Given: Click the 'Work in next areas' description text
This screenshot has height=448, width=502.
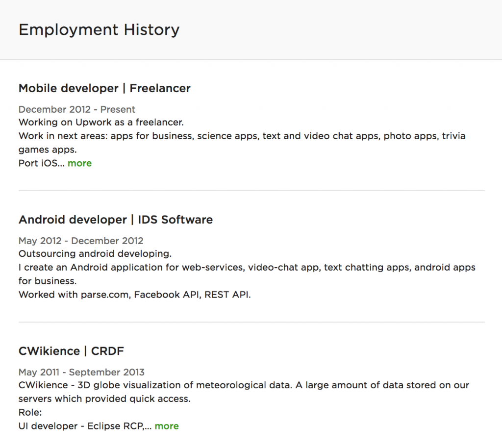Looking at the screenshot, I should [x=242, y=136].
